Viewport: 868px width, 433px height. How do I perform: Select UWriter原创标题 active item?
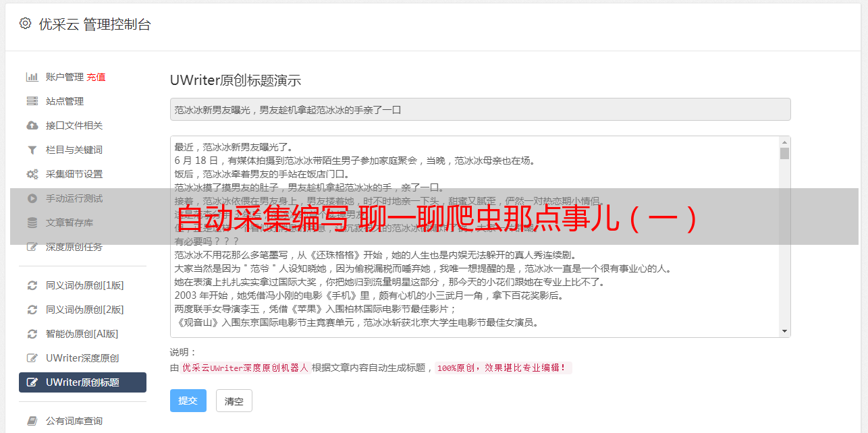click(x=82, y=382)
